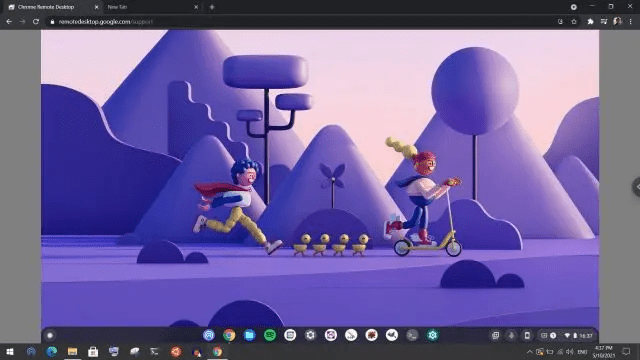Screen dimensions: 640x360
Task: Launch Microsoft Edge from Windows taskbar
Action: (x=51, y=351)
